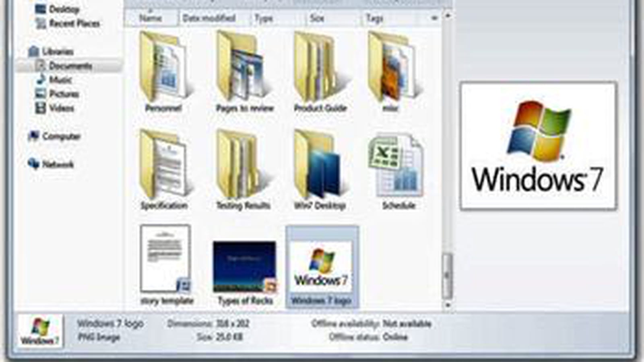The width and height of the screenshot is (644, 362).
Task: Select Computer in the navigation pane
Action: tap(54, 136)
